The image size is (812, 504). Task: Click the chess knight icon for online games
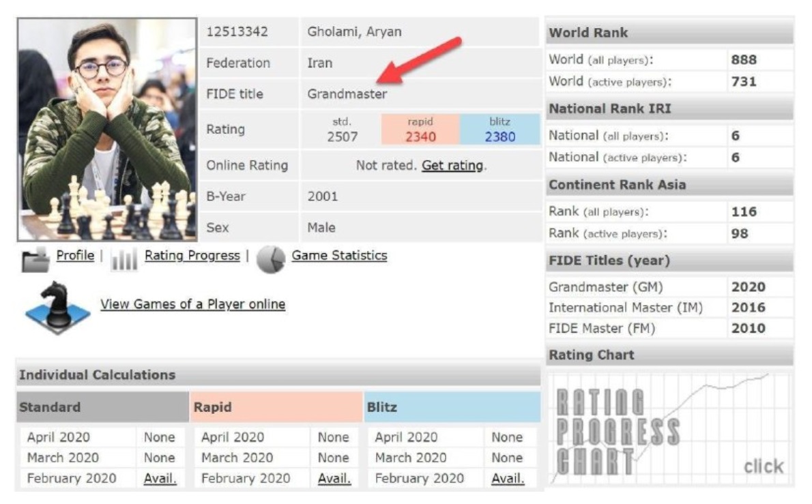(x=57, y=308)
